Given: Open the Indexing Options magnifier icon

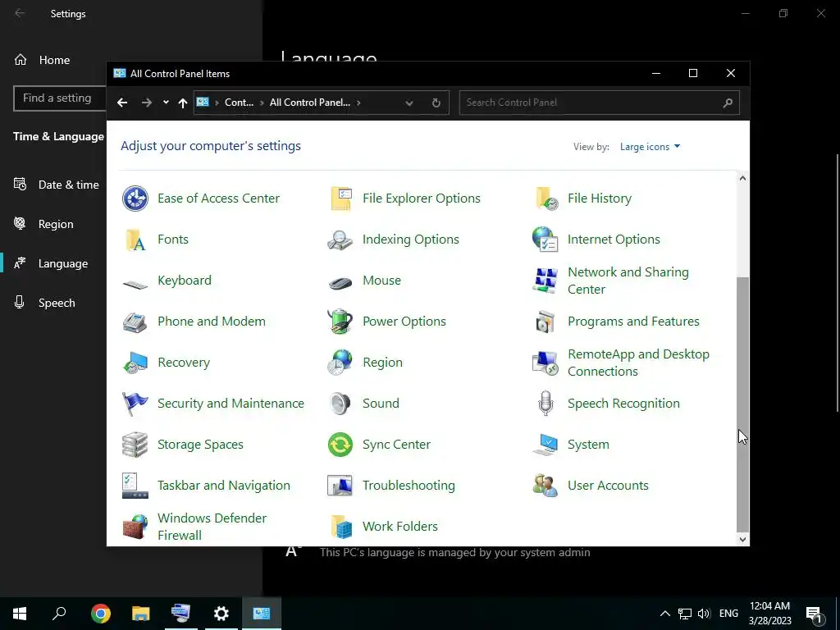Looking at the screenshot, I should [340, 240].
